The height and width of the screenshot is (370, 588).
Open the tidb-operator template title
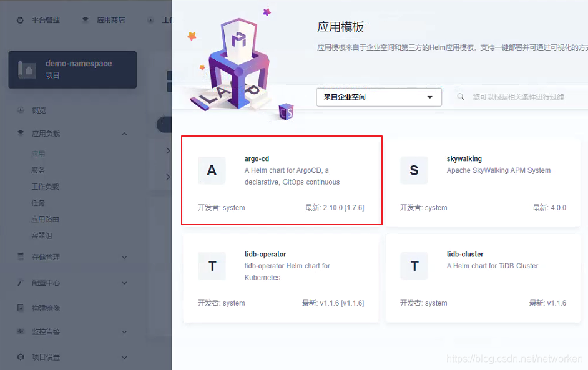coord(265,254)
